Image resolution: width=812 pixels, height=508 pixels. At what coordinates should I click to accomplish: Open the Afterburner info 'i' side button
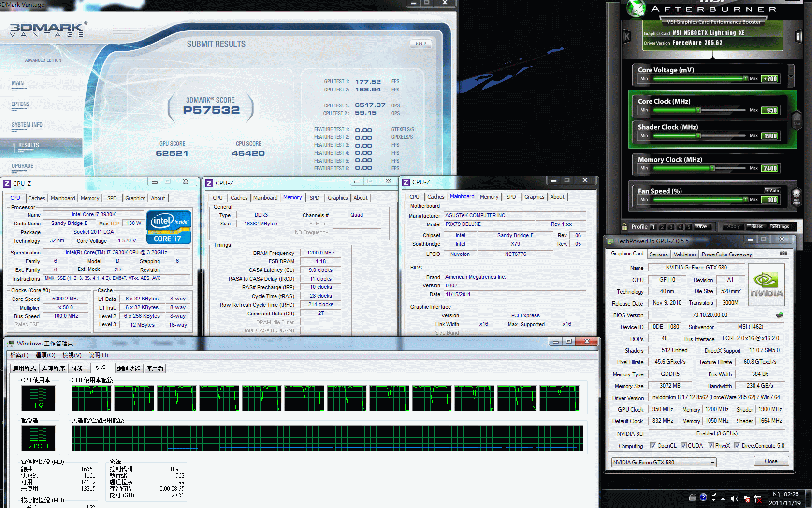pos(799,36)
